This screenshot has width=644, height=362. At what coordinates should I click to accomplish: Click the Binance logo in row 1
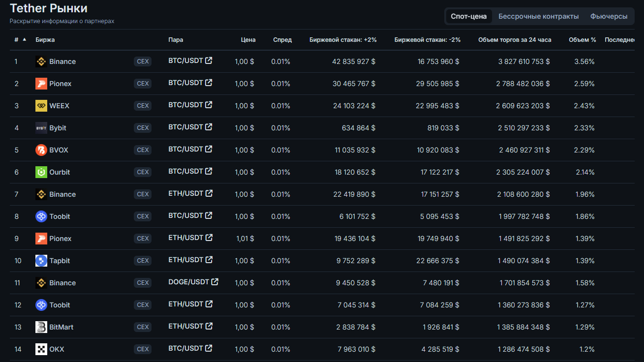[41, 61]
